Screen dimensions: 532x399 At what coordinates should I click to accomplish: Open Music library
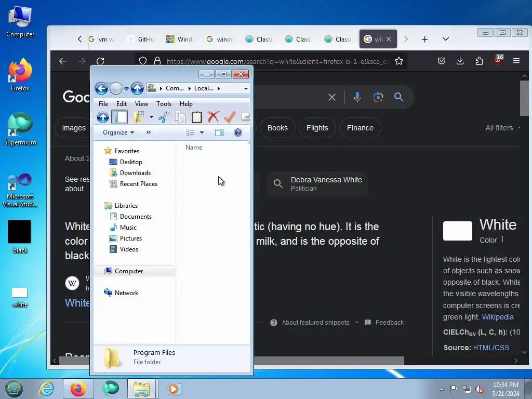[x=128, y=228]
